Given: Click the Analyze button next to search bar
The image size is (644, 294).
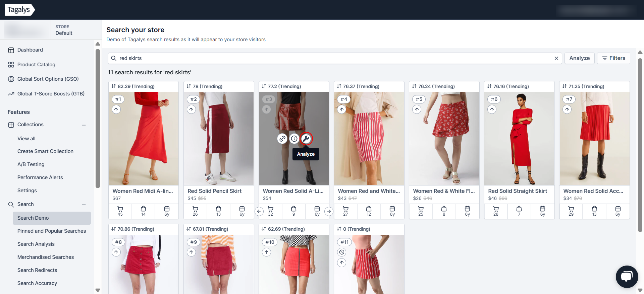Looking at the screenshot, I should point(579,58).
